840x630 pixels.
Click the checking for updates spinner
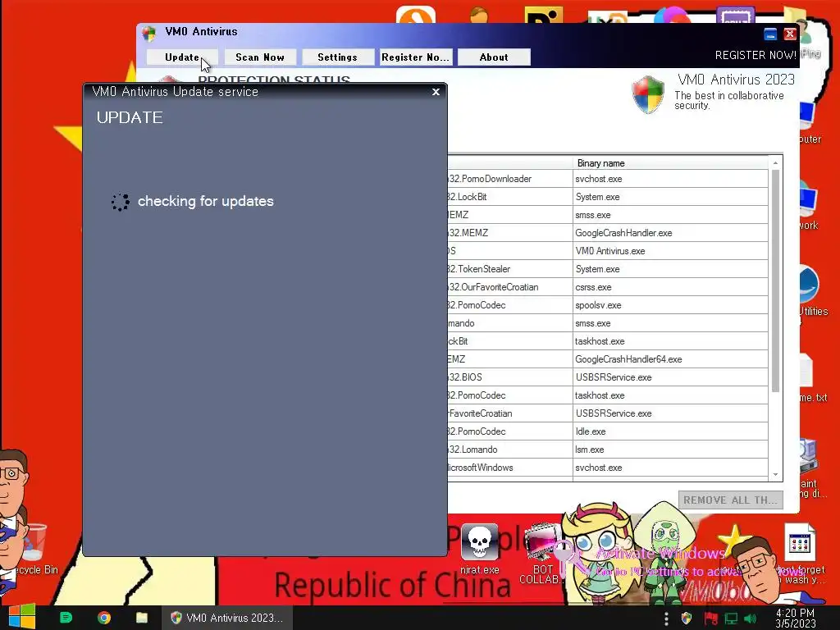(x=121, y=202)
